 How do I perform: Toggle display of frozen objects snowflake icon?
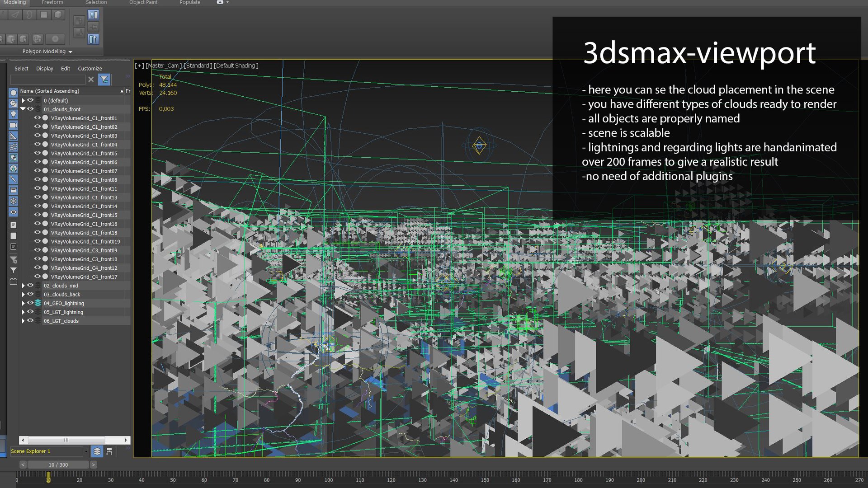pos(14,201)
